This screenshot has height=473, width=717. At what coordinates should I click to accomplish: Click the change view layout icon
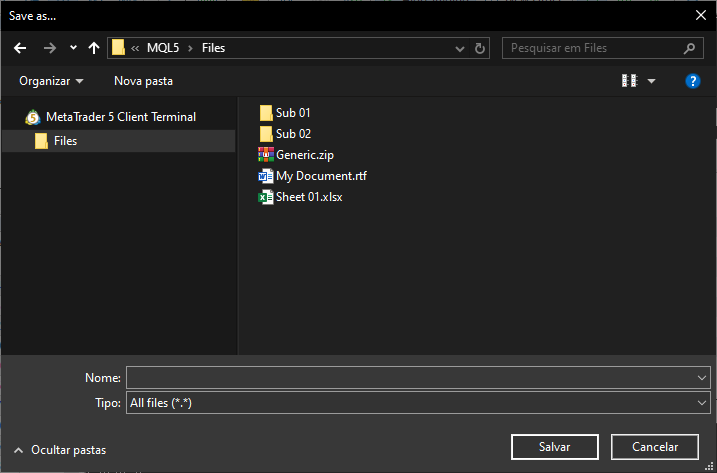(629, 81)
